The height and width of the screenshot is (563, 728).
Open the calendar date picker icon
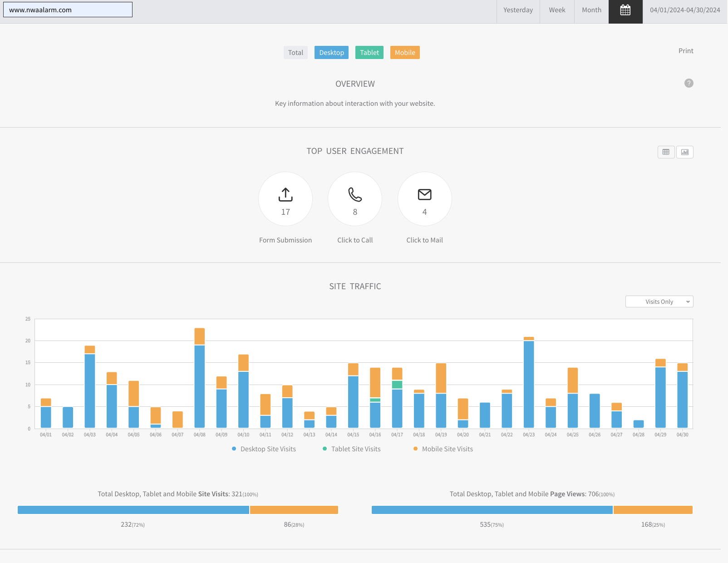pyautogui.click(x=625, y=10)
